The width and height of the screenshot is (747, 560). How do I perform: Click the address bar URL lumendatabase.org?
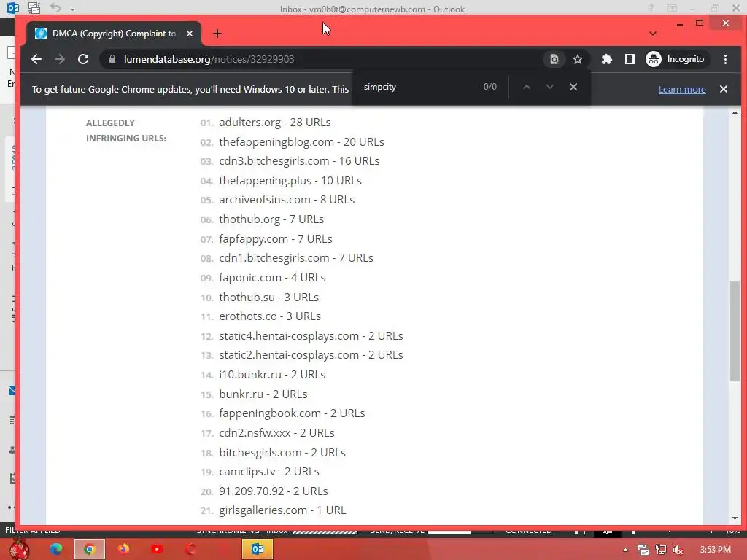[x=209, y=59]
